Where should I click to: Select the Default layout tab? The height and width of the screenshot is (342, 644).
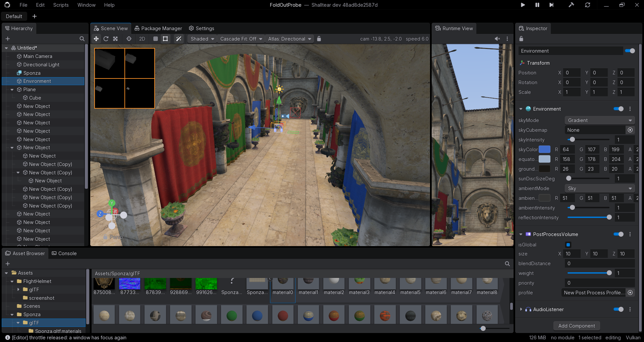click(x=14, y=16)
